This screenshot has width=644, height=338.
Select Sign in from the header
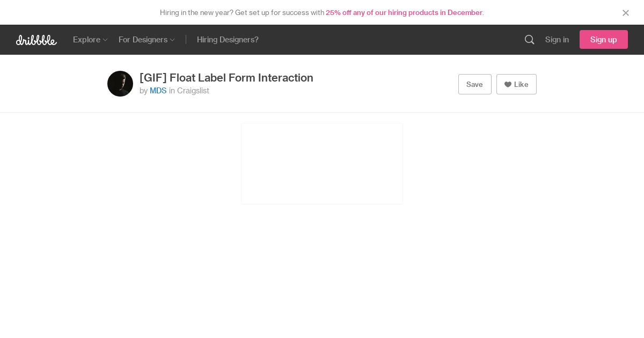click(557, 40)
